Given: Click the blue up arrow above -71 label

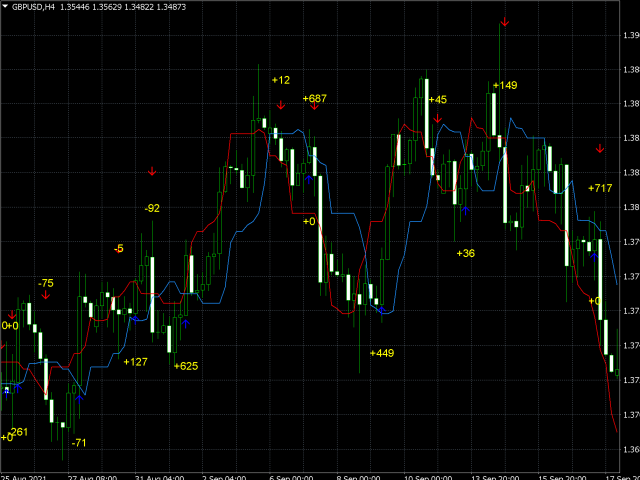Looking at the screenshot, I should [79, 397].
